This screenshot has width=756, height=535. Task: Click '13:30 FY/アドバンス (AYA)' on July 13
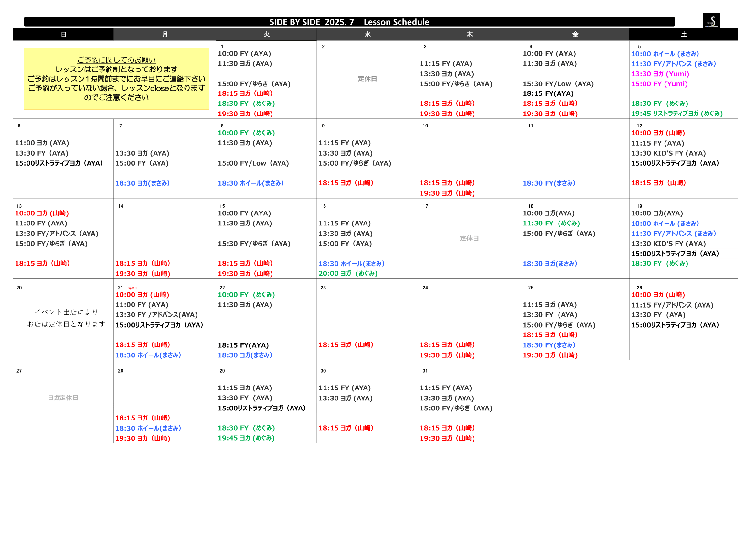(x=57, y=234)
